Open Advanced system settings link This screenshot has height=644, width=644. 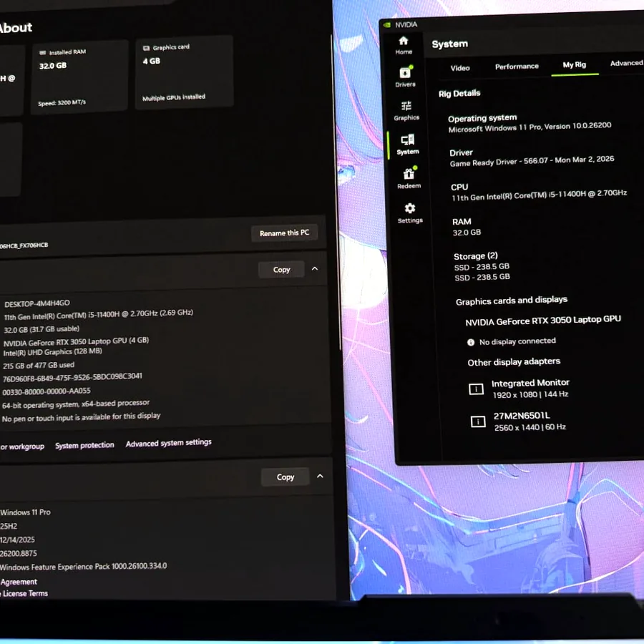tap(168, 443)
